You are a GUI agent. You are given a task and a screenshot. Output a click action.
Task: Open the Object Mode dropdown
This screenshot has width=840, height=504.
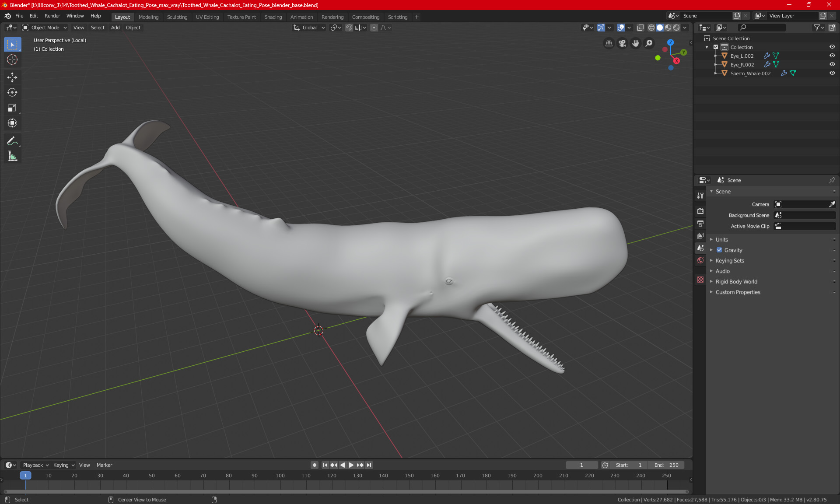point(45,28)
